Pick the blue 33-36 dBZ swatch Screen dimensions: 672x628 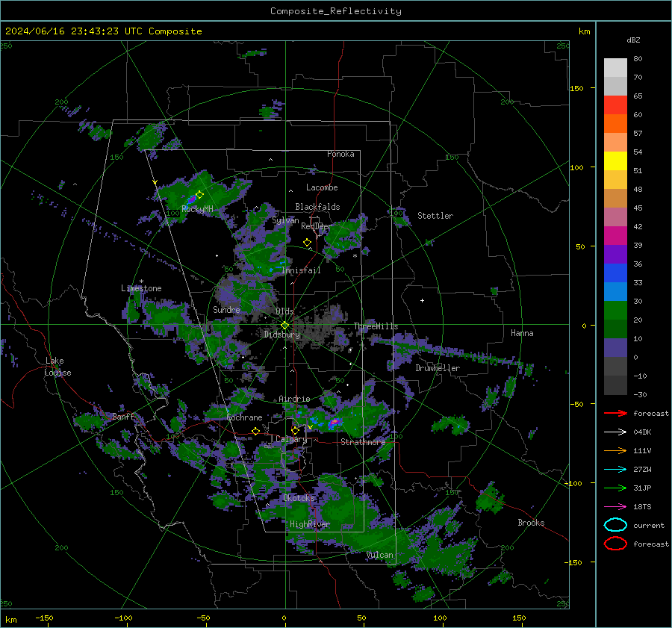tap(615, 273)
